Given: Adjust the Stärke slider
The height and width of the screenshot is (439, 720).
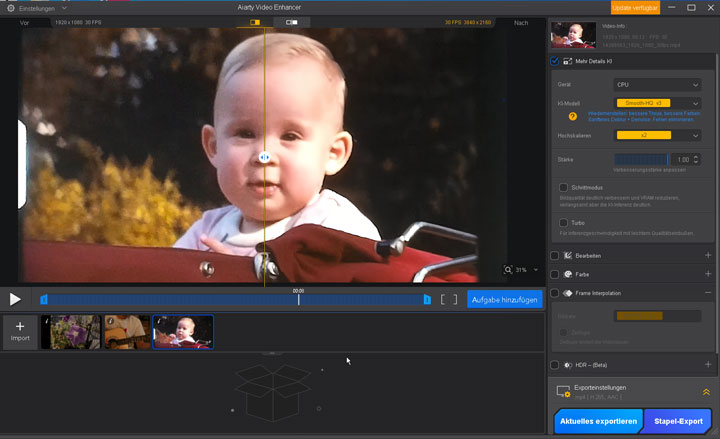Looking at the screenshot, I should point(641,159).
